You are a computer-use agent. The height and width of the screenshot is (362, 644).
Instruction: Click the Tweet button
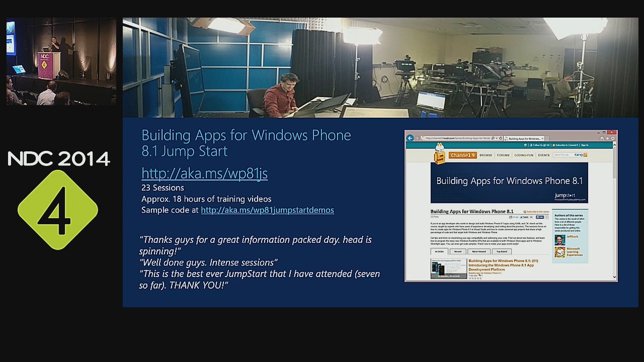coord(524,217)
